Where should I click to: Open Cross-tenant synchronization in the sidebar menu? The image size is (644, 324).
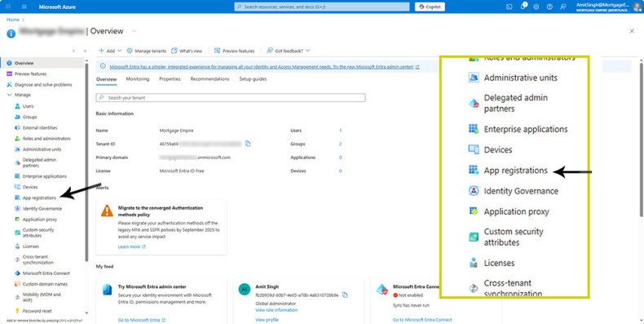pos(37,260)
